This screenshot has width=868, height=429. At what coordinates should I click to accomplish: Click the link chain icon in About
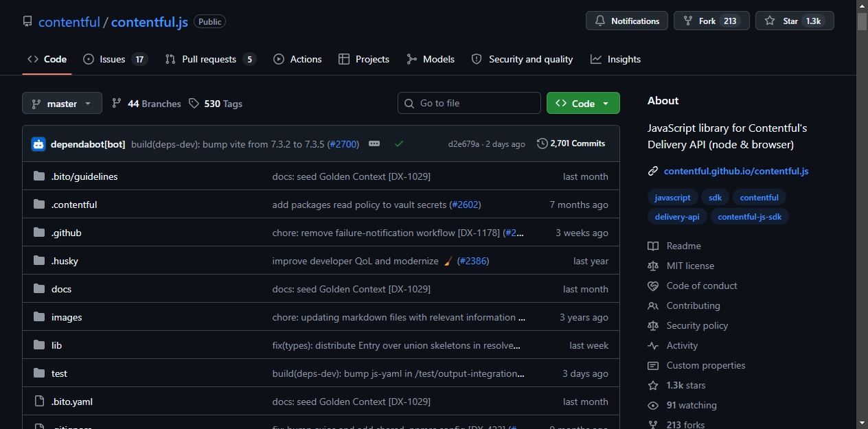(x=653, y=171)
